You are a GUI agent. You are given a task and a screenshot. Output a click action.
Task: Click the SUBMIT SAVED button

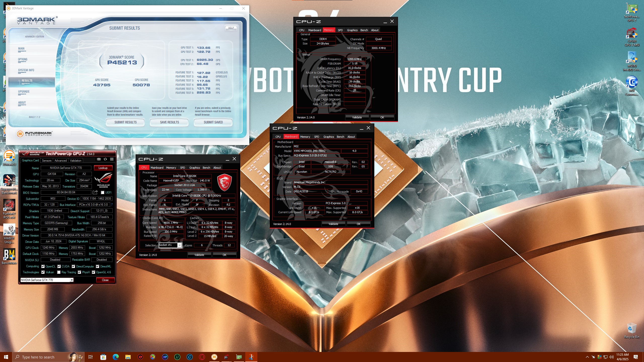click(213, 122)
